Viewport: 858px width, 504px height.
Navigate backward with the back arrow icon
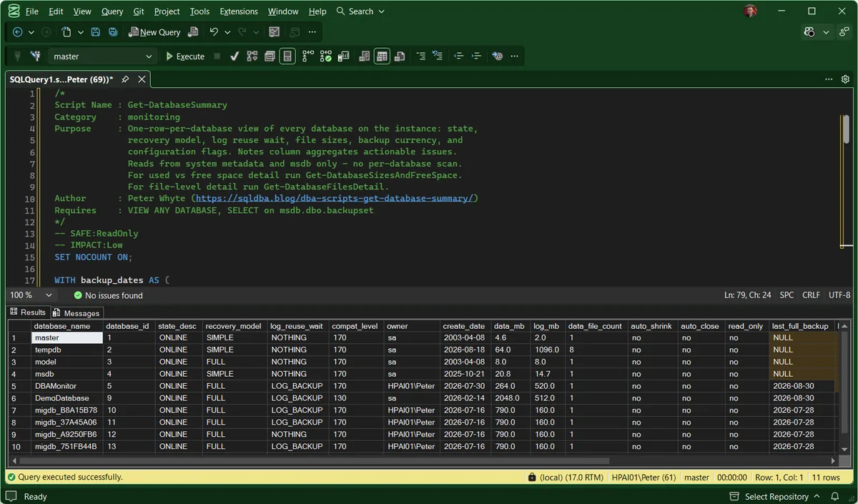coord(18,32)
